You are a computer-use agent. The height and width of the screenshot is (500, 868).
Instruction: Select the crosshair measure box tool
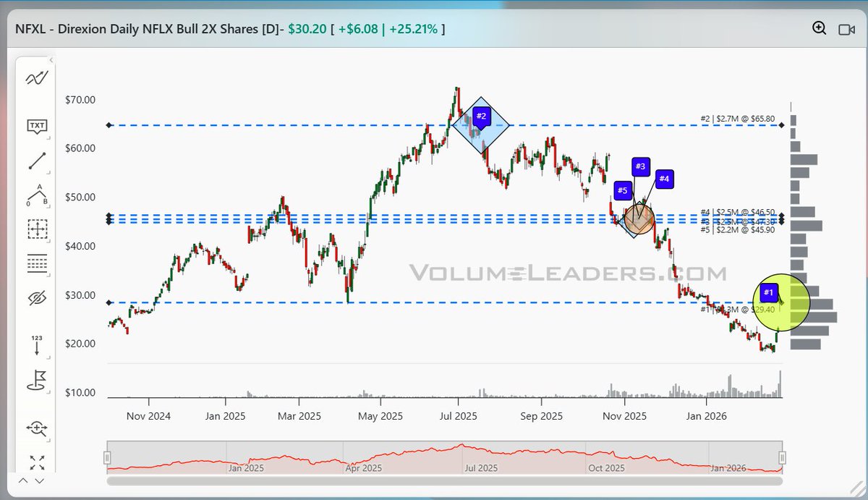click(37, 229)
